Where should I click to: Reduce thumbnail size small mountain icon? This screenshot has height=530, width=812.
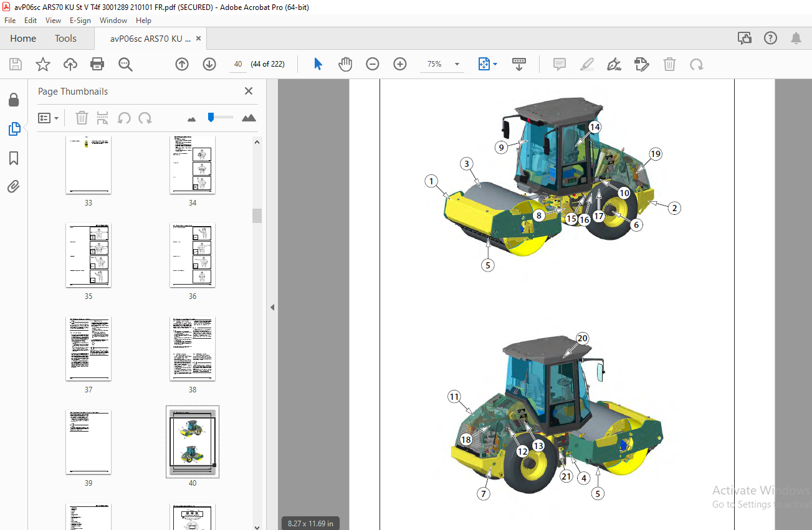191,118
